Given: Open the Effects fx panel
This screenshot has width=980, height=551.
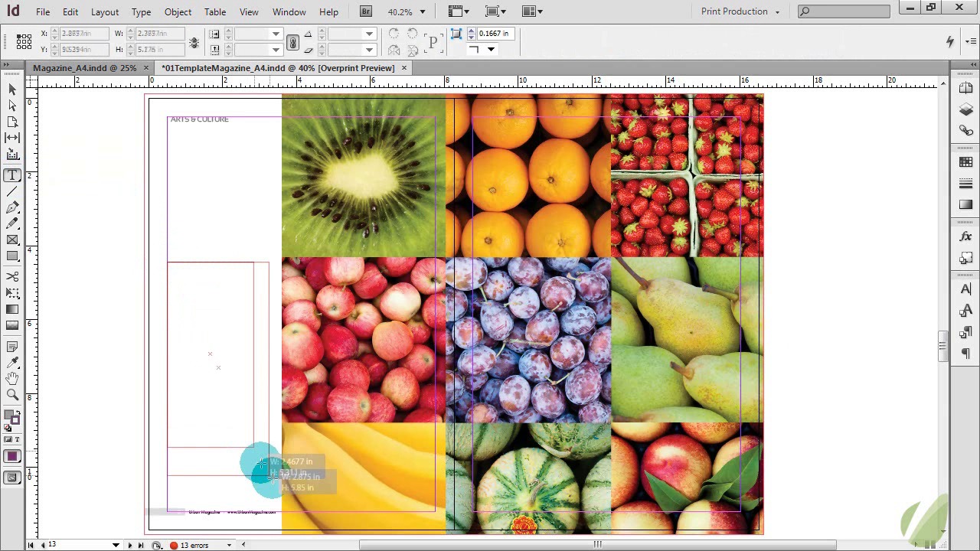Looking at the screenshot, I should tap(965, 237).
